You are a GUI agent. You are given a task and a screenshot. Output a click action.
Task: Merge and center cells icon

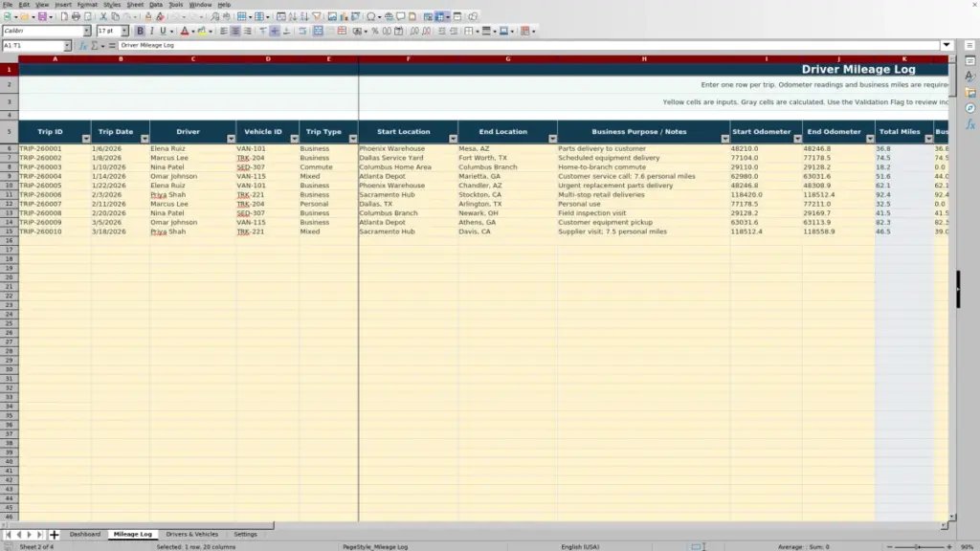pos(318,32)
